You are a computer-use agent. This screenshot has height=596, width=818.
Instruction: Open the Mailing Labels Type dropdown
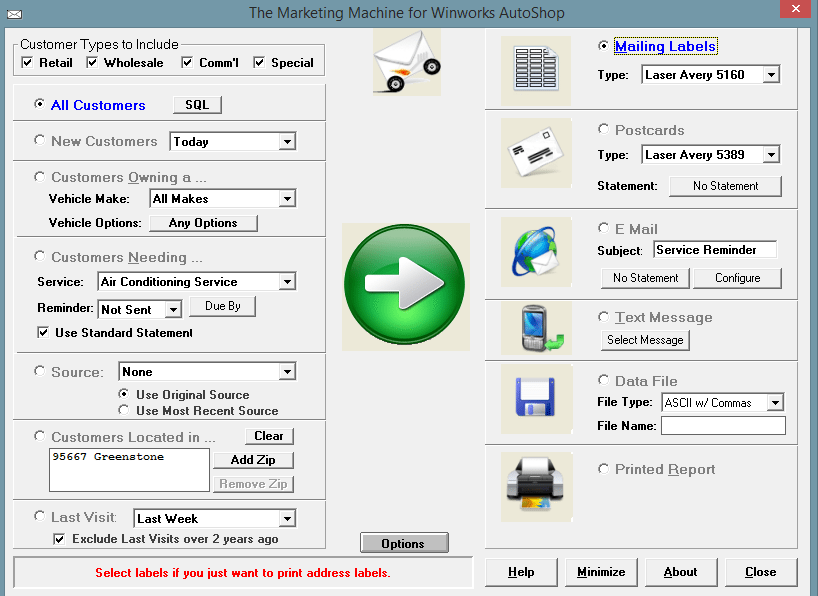point(770,75)
